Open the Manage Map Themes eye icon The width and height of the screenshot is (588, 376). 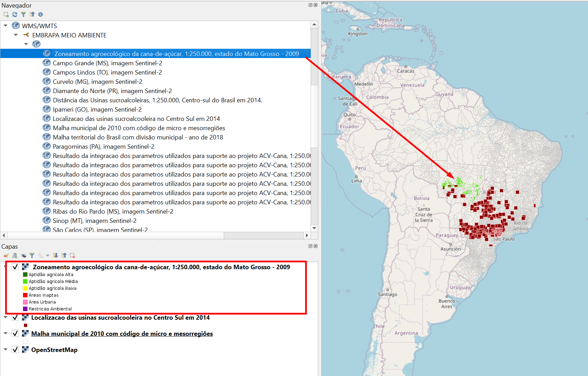pyautogui.click(x=23, y=255)
